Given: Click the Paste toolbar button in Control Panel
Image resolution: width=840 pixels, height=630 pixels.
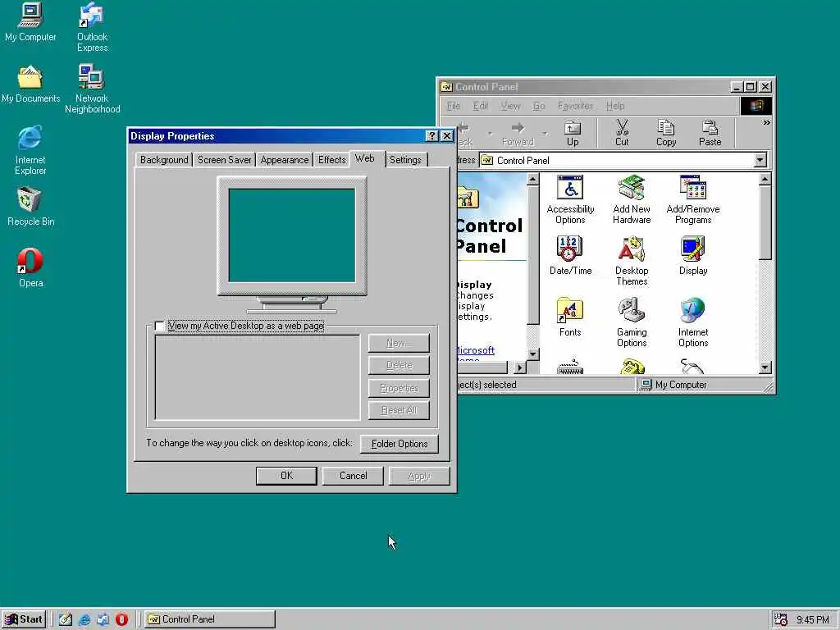Looking at the screenshot, I should coord(710,134).
